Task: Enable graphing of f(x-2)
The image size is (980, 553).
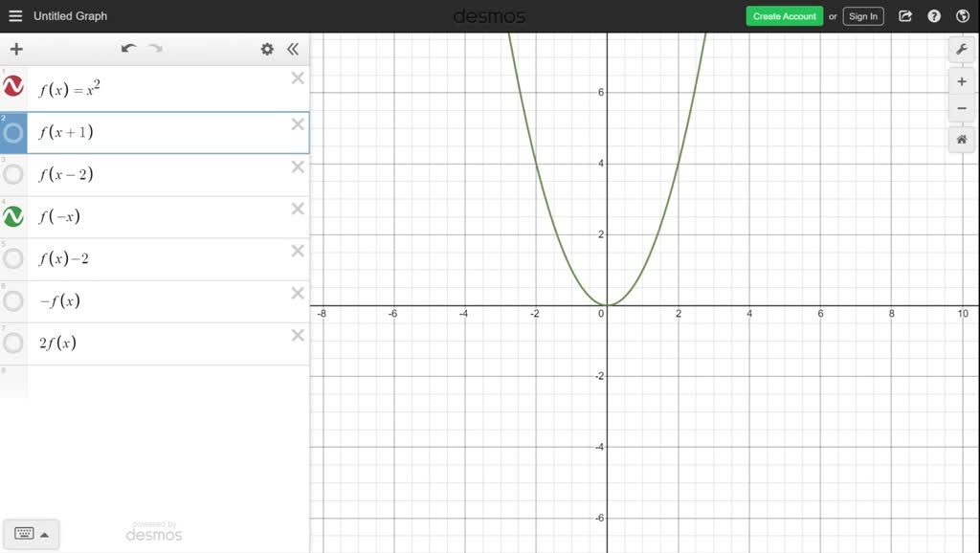Action: (x=12, y=173)
